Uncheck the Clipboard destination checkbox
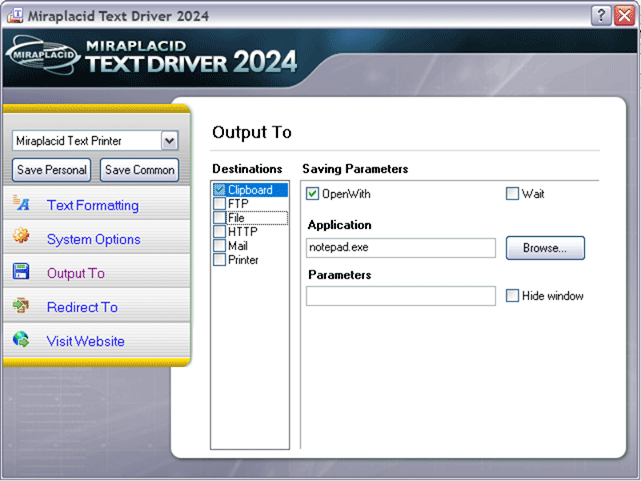641x481 pixels. tap(220, 190)
